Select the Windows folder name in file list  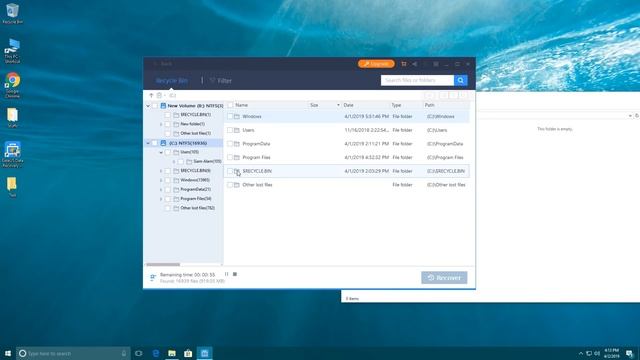pos(252,117)
